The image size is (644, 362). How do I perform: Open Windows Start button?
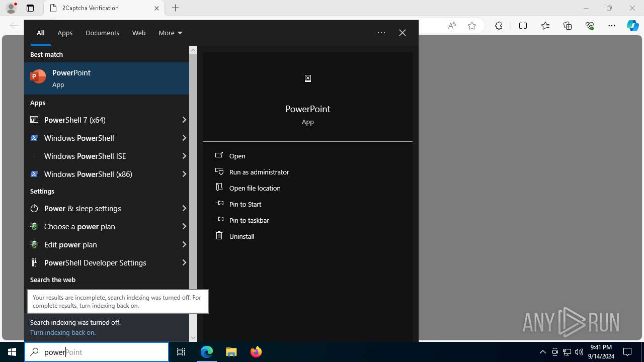12,352
